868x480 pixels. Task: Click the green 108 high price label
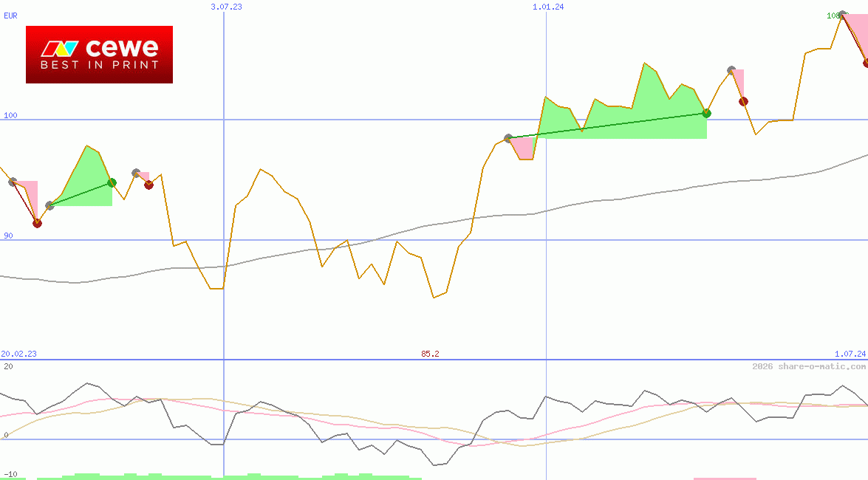coord(833,15)
